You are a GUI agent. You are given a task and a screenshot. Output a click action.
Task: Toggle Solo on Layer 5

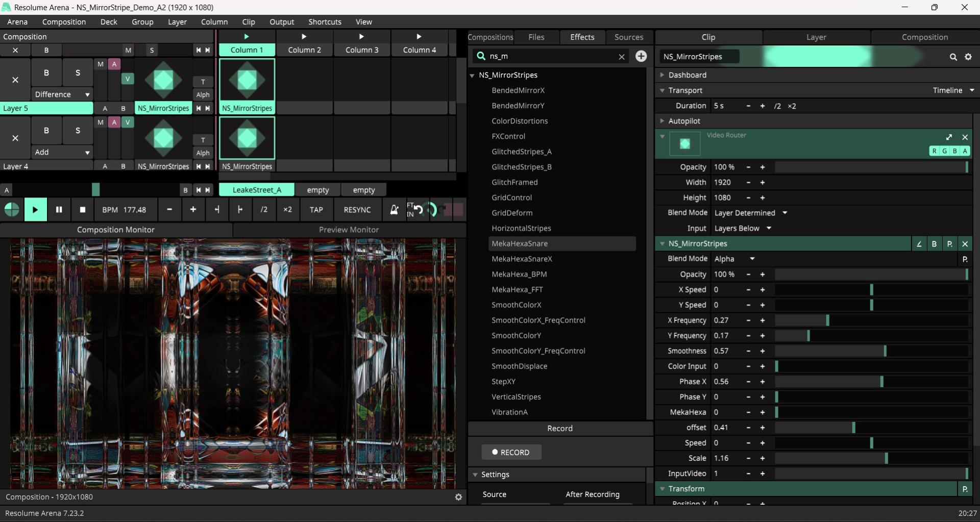coord(78,73)
